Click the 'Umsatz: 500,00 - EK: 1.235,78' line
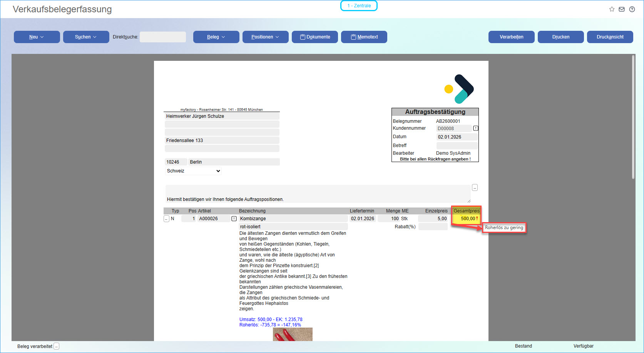Image resolution: width=644 pixels, height=353 pixels. [x=271, y=320]
